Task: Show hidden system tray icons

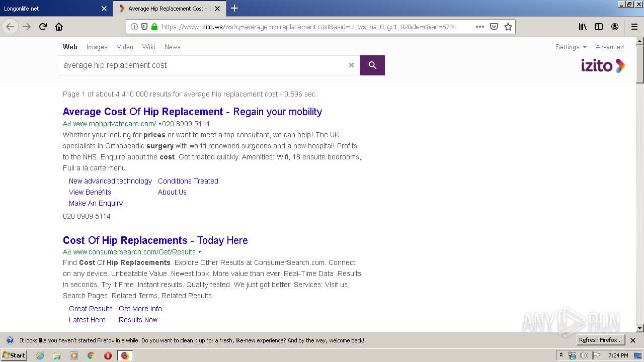Action: tap(561, 355)
